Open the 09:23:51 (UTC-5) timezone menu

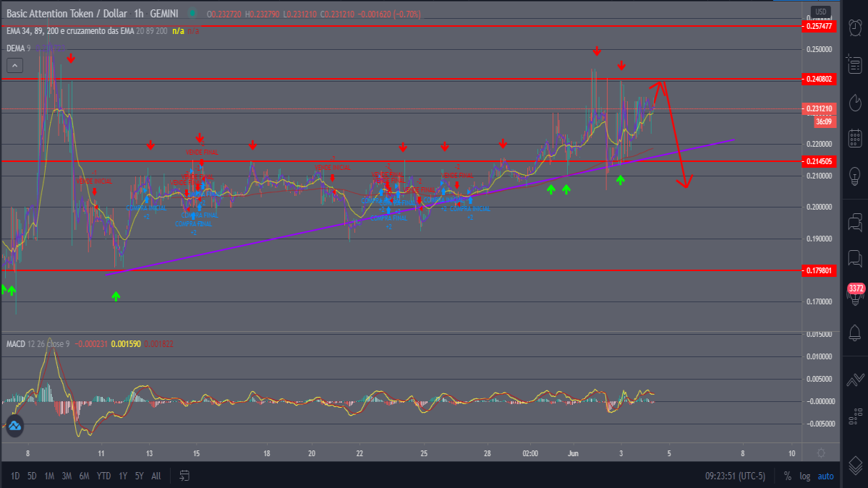(x=736, y=476)
